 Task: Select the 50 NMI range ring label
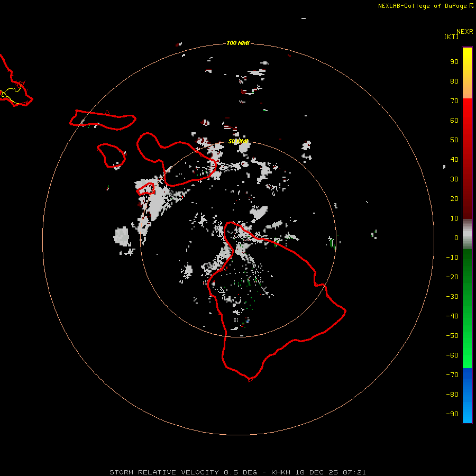(x=238, y=141)
